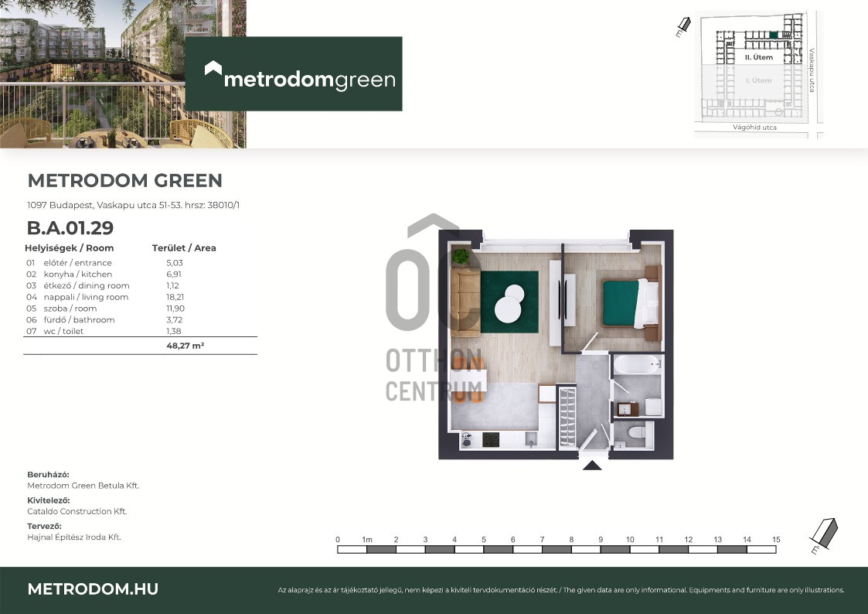Click the north arrow near scale bar
Image resolution: width=868 pixels, height=614 pixels.
[824, 535]
